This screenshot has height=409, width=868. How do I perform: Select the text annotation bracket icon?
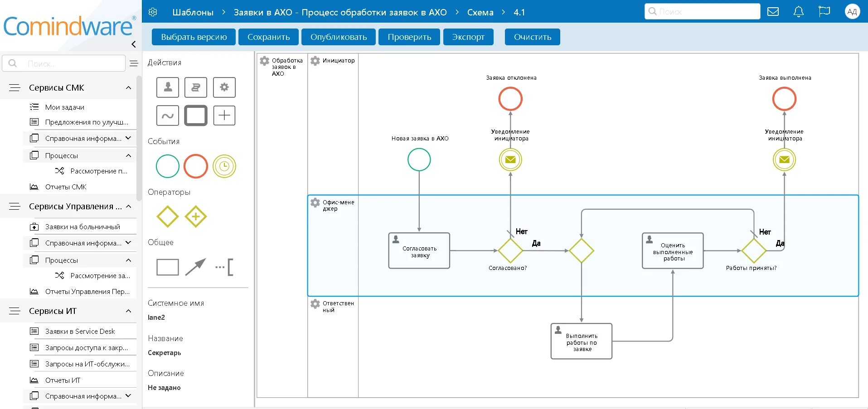pyautogui.click(x=224, y=267)
